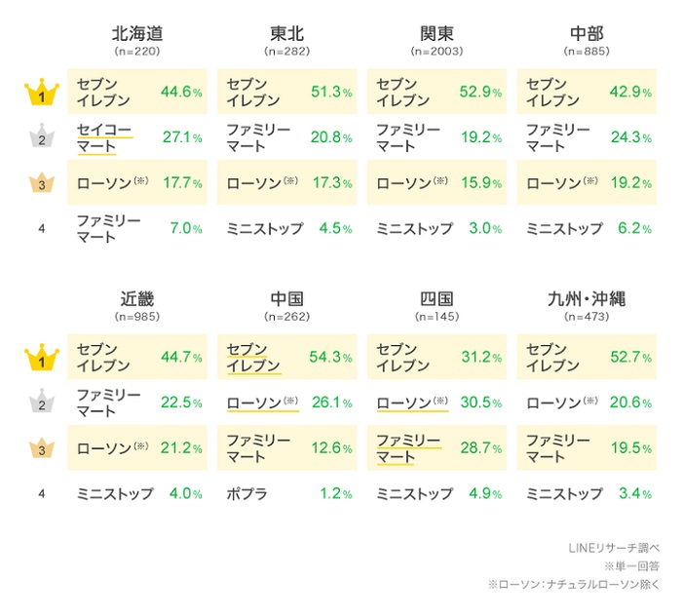Image resolution: width=682 pixels, height=616 pixels.
Task: Select the 北海道 region heading
Action: click(136, 33)
